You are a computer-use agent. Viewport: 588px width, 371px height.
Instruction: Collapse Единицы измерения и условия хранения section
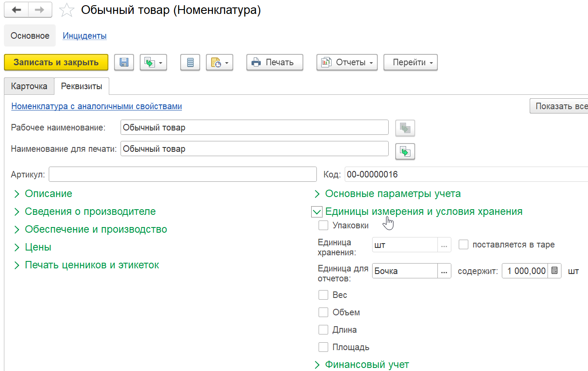pos(423,211)
